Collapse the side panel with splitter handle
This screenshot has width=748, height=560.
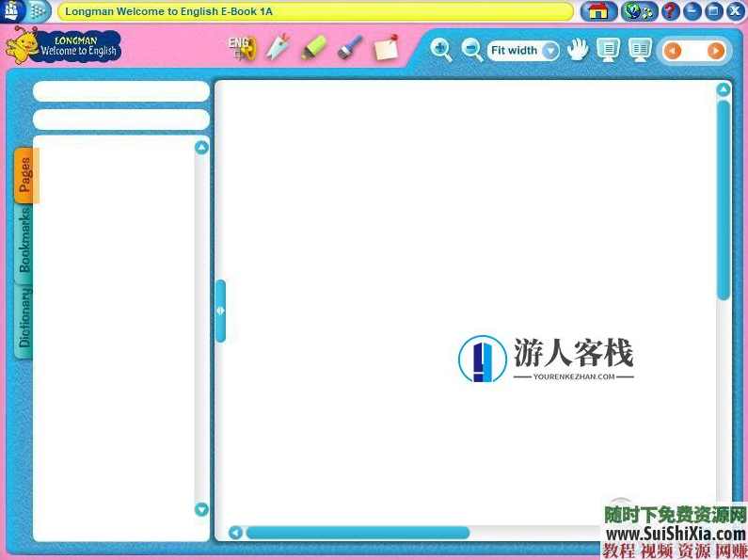(220, 311)
